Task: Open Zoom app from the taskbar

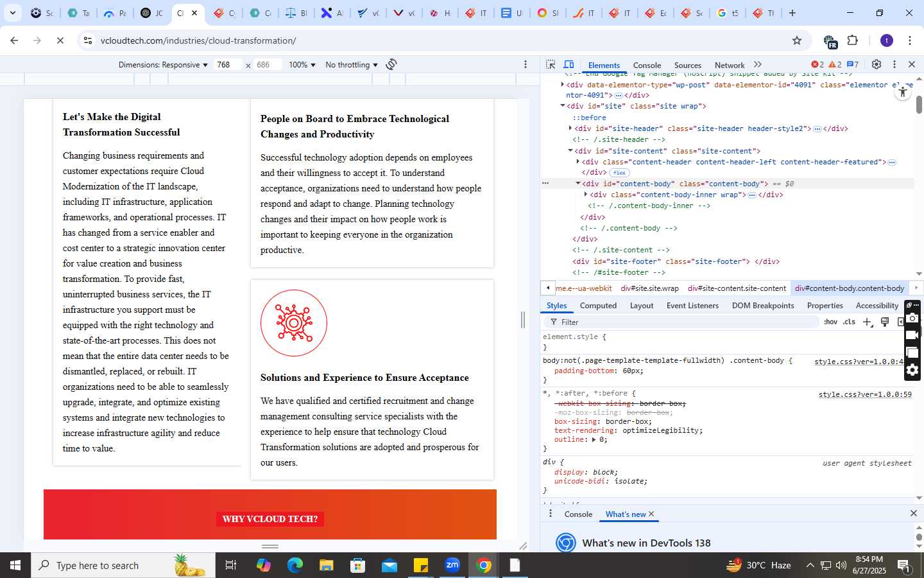Action: (x=452, y=565)
